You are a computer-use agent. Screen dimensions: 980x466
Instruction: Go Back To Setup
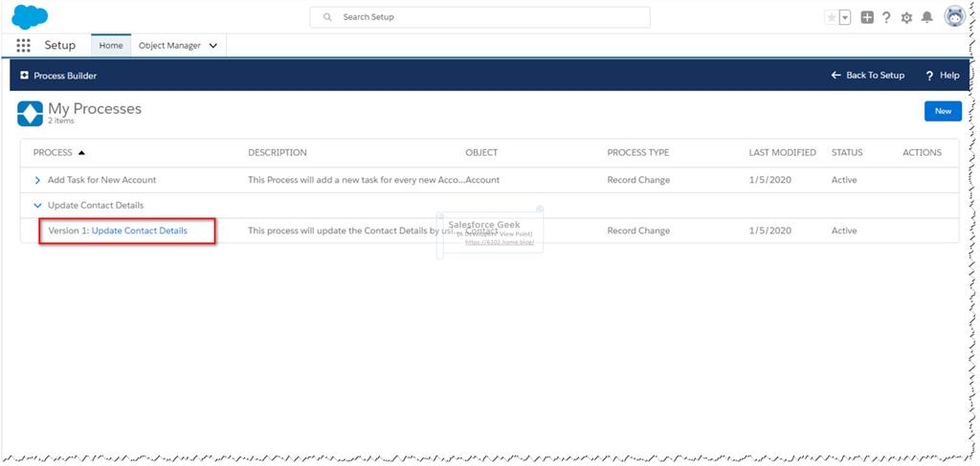pyautogui.click(x=867, y=75)
